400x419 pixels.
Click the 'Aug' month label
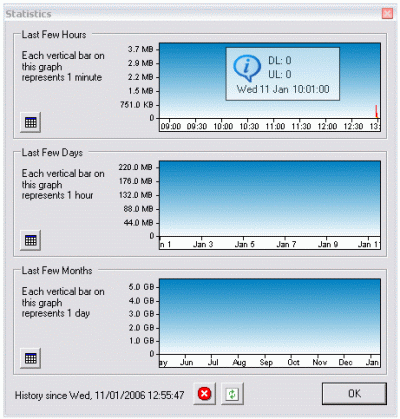click(x=239, y=362)
